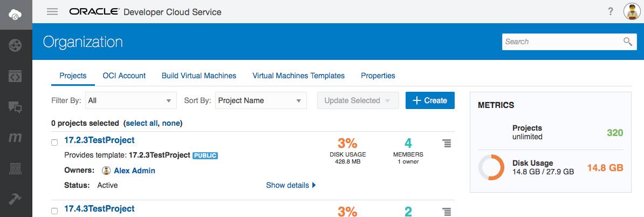The width and height of the screenshot is (644, 217).
Task: Switch to Build Virtual Machines tab
Action: tap(199, 76)
